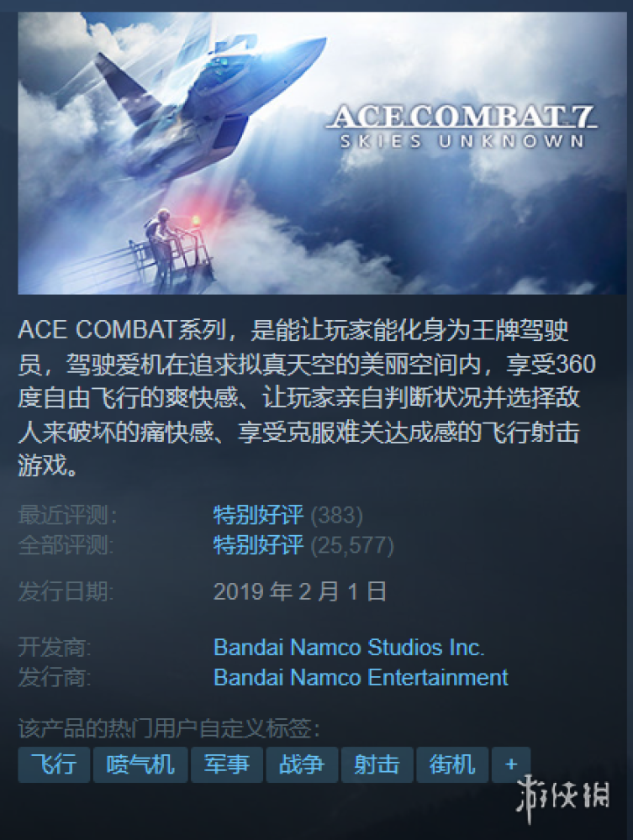Select the 战争 tag
The width and height of the screenshot is (633, 840).
tap(302, 764)
